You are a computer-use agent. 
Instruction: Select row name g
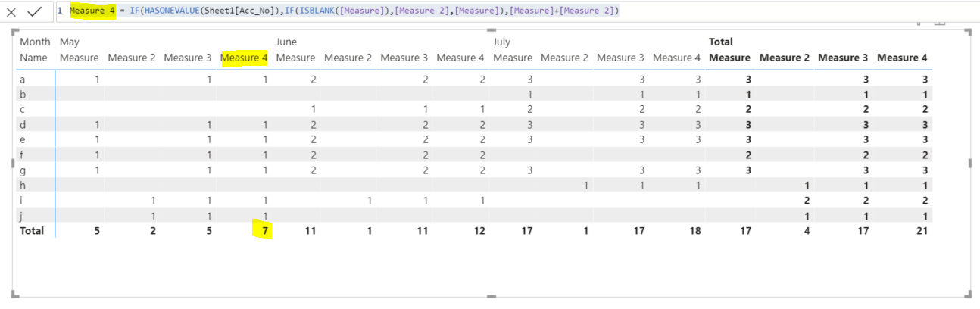(23, 170)
